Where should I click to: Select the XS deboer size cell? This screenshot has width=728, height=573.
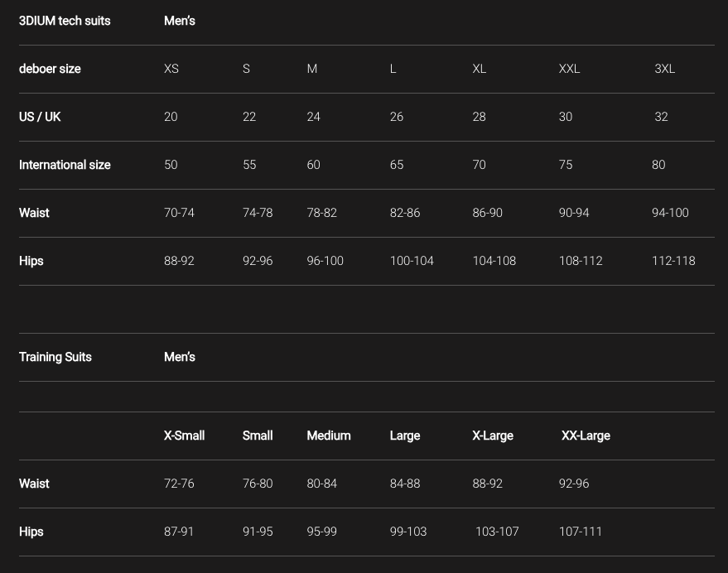(171, 69)
